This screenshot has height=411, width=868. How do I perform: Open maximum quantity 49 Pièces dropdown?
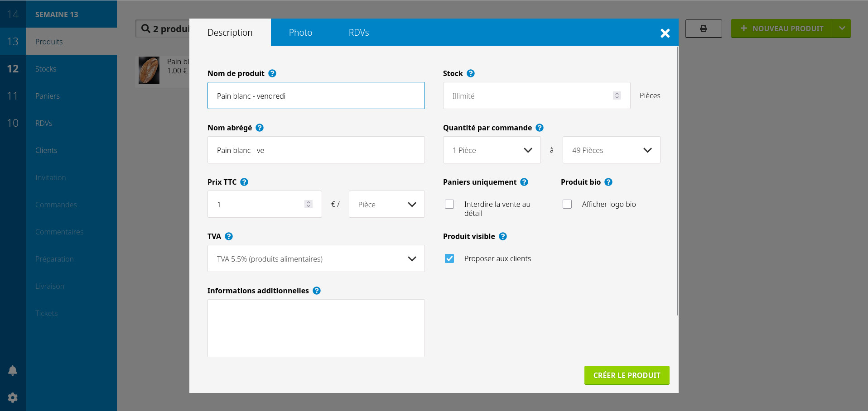click(611, 150)
